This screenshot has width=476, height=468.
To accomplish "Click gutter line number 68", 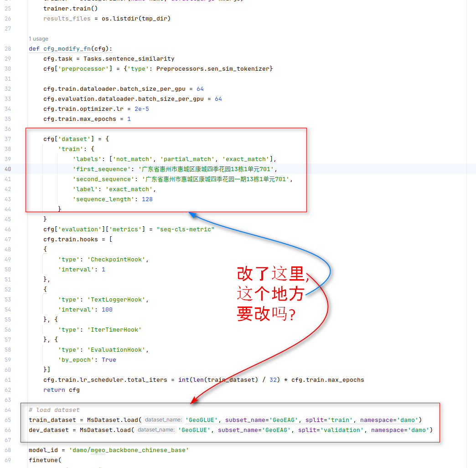I will 8,450.
